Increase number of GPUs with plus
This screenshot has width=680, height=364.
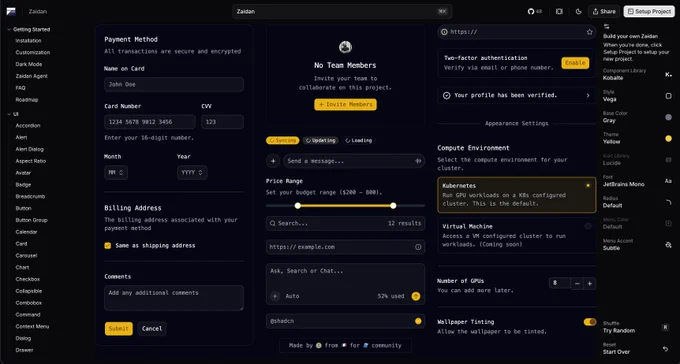[x=590, y=284]
